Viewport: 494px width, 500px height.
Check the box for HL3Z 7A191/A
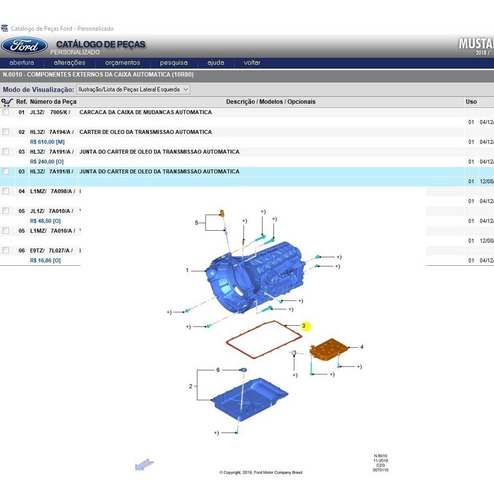click(x=6, y=152)
